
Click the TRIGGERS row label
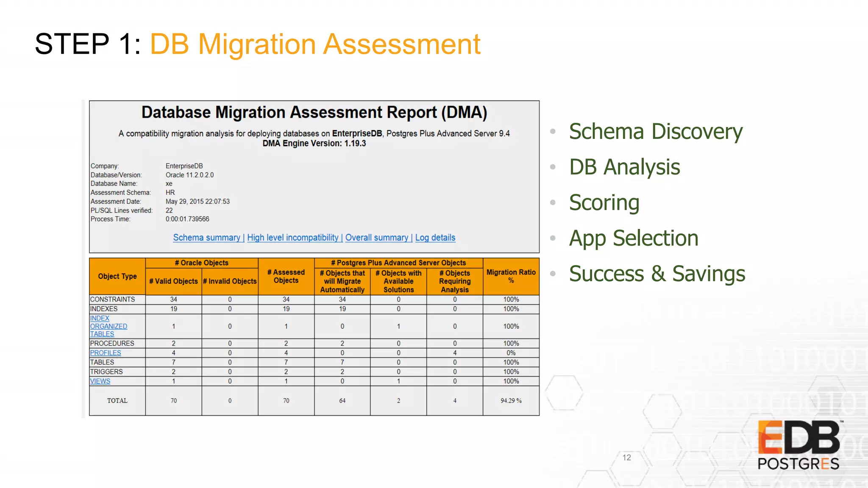coord(106,372)
